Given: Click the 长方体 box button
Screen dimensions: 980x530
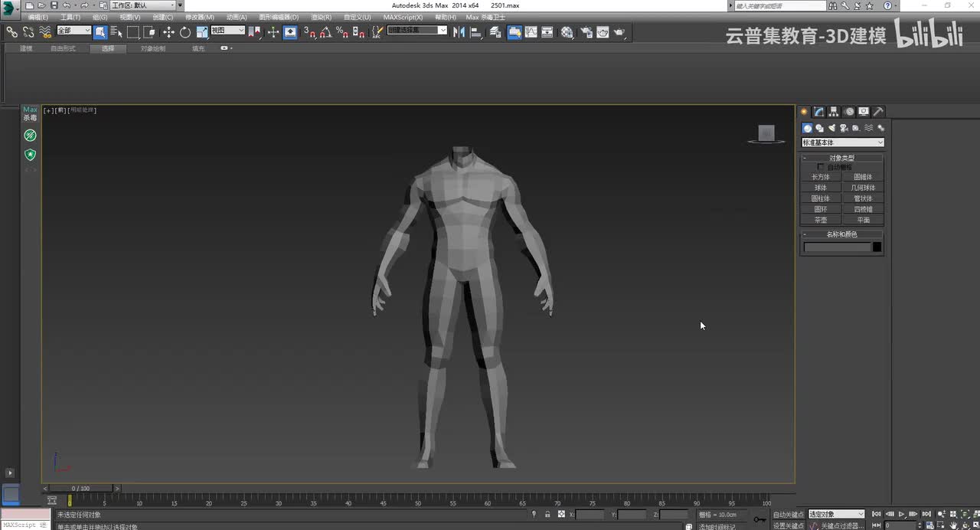Looking at the screenshot, I should point(821,177).
